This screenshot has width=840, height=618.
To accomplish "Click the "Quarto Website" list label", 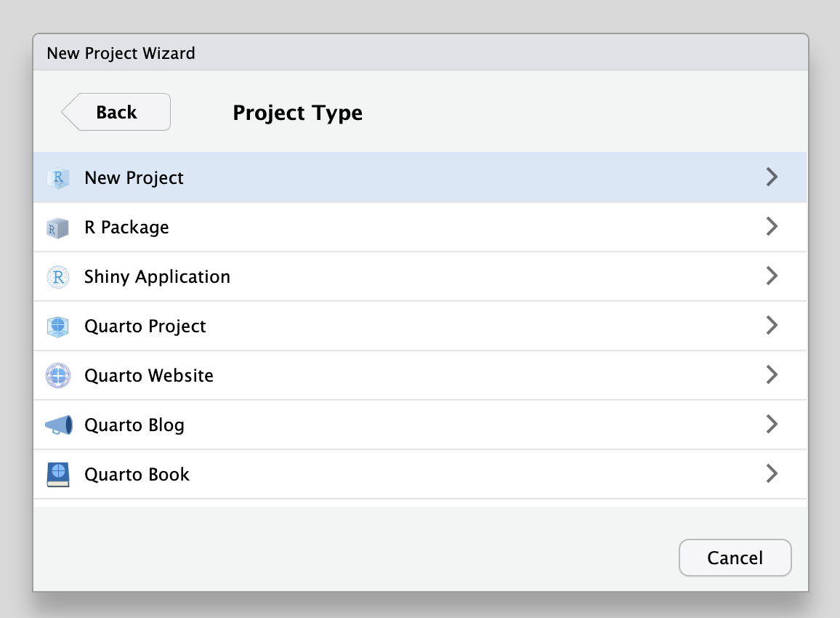I will [x=149, y=376].
